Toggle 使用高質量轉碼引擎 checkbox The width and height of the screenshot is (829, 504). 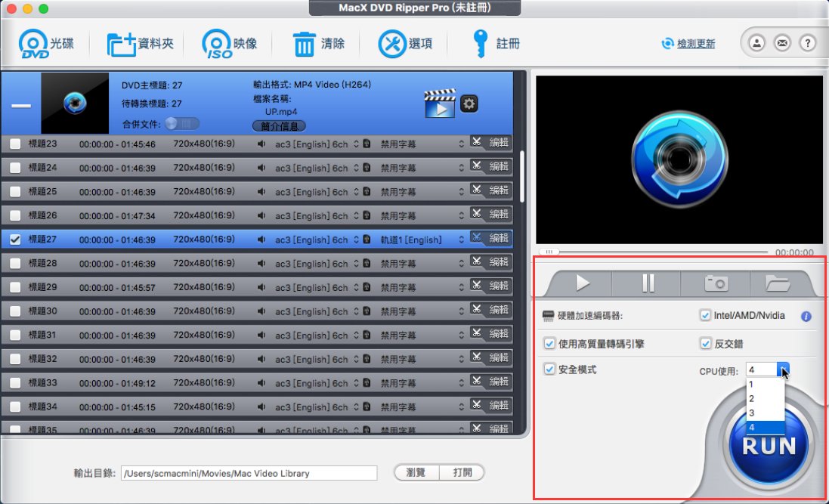[549, 344]
